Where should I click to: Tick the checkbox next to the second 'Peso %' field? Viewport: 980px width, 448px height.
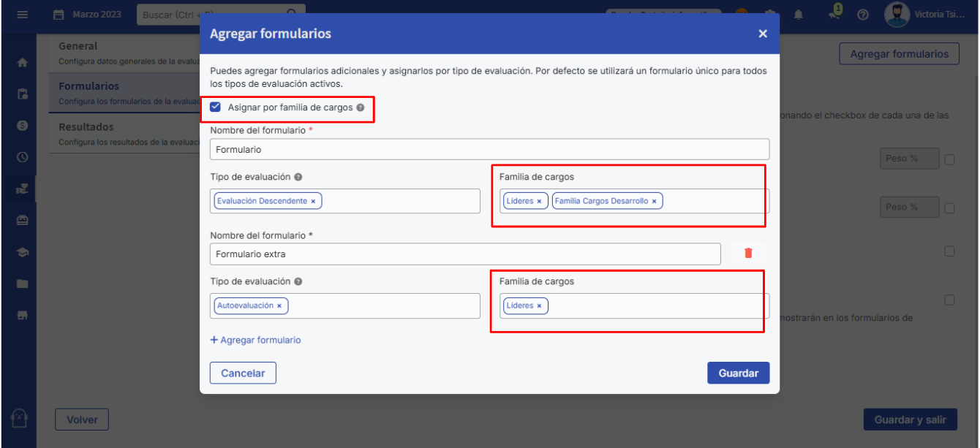[x=950, y=208]
